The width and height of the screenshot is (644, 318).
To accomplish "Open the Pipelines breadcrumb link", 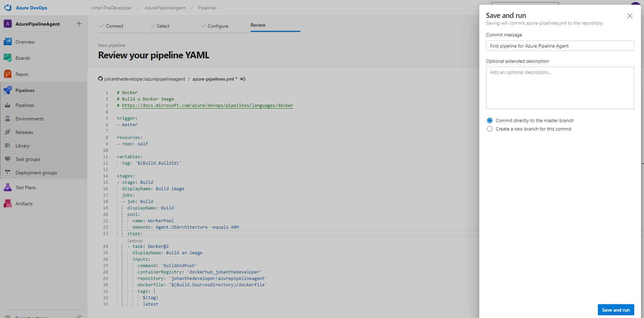I will (207, 8).
